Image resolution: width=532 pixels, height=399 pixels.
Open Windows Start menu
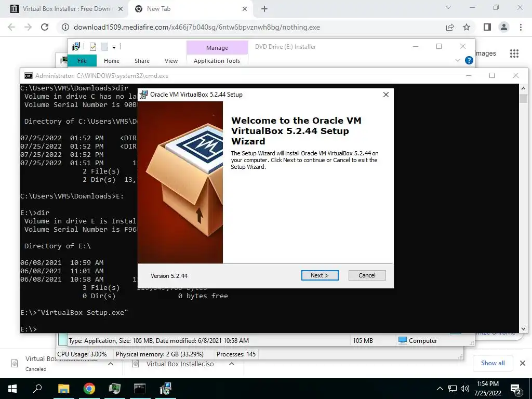[12, 389]
